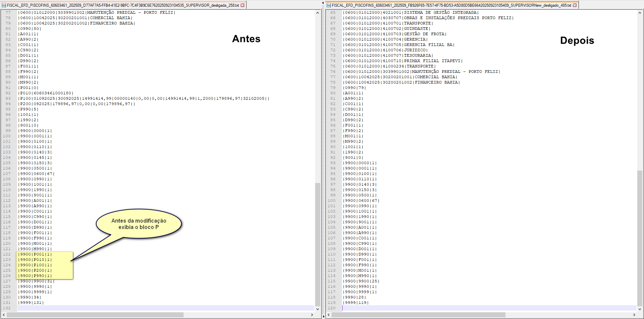The width and height of the screenshot is (644, 319).
Task: Click the file icon on the left tab
Action: 4,5
